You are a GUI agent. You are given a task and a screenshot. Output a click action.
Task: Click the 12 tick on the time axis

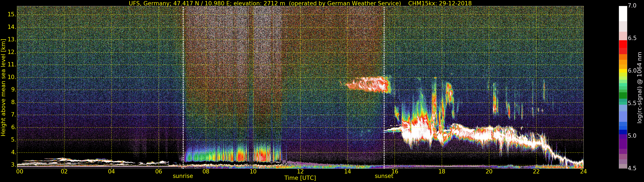300,172
